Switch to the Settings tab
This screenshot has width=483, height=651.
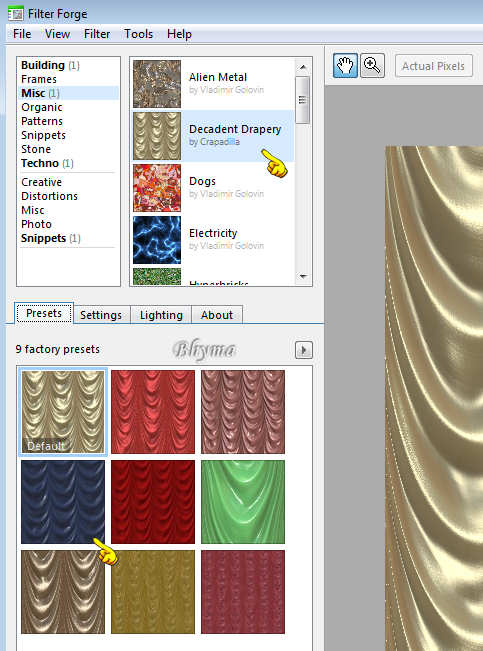click(101, 315)
